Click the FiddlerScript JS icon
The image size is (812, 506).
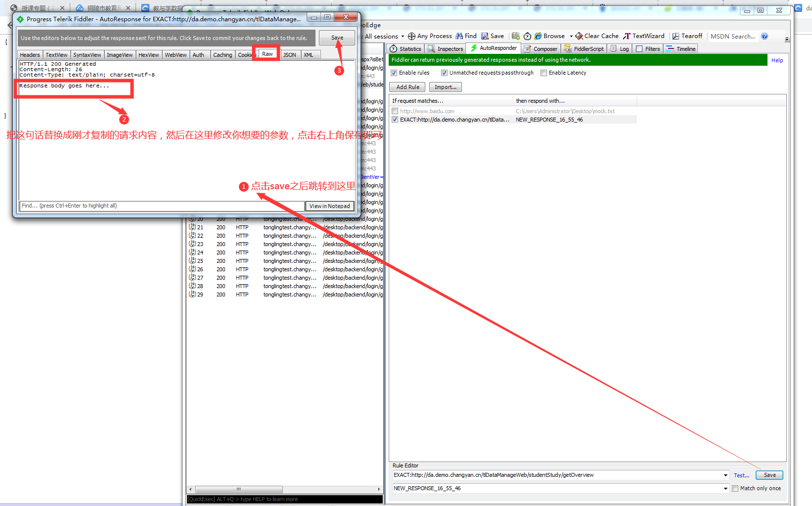coord(568,49)
